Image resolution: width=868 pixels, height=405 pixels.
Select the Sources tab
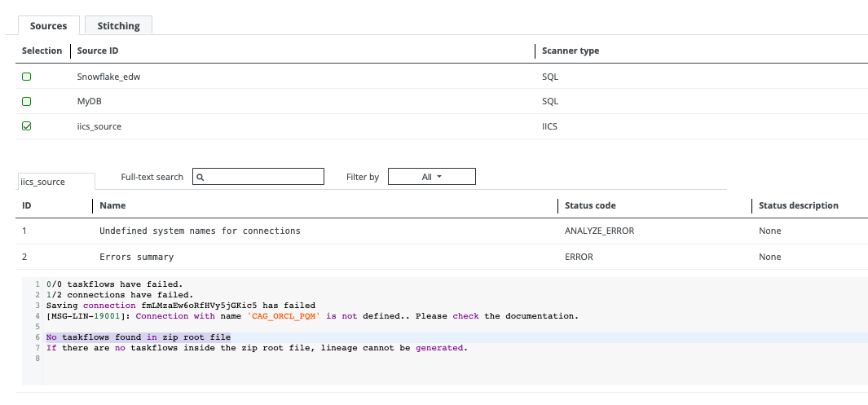[48, 25]
